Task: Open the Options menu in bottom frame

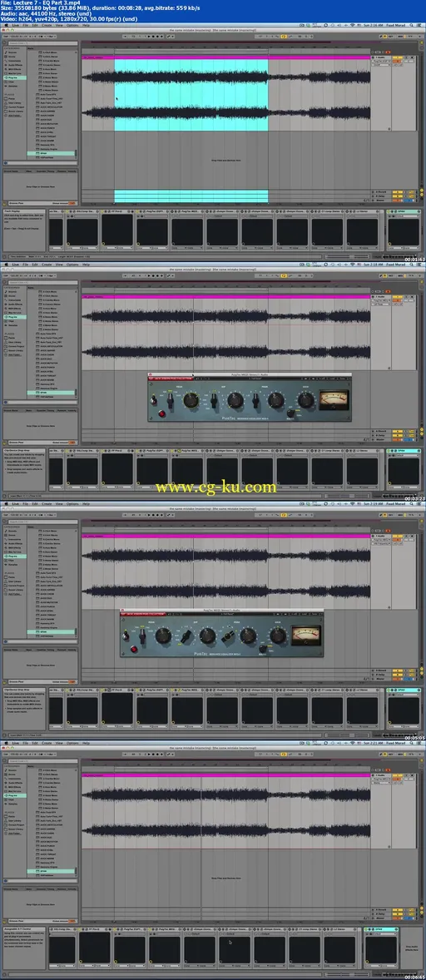Action: 72,743
